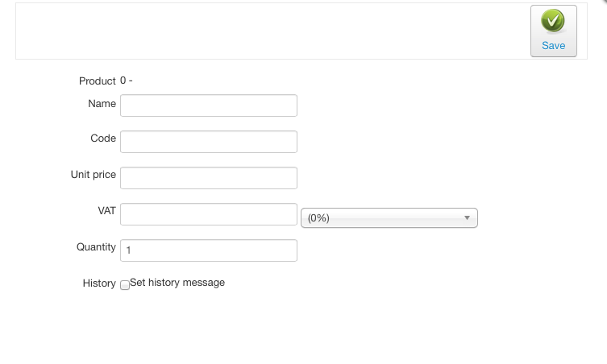Click the VAT field label
Screen dimensions: 607x364
106,210
